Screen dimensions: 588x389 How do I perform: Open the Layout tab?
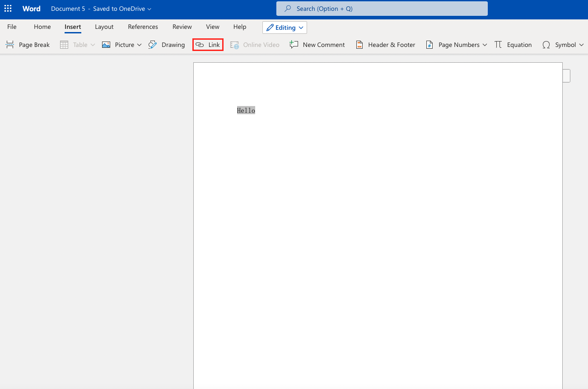[104, 27]
